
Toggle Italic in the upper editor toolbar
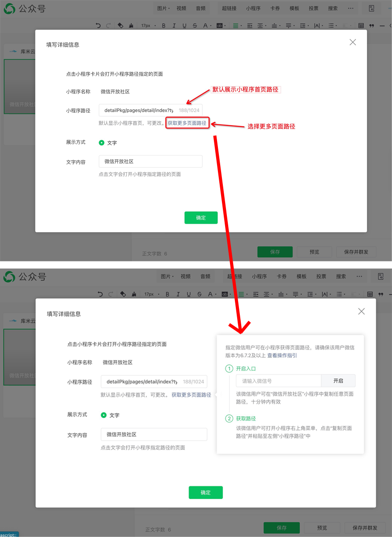point(174,26)
